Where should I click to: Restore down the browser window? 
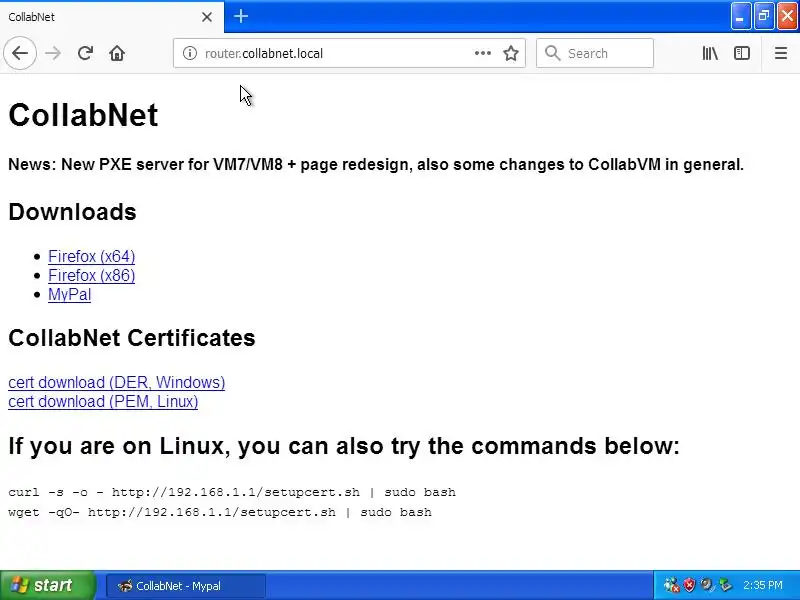point(764,16)
